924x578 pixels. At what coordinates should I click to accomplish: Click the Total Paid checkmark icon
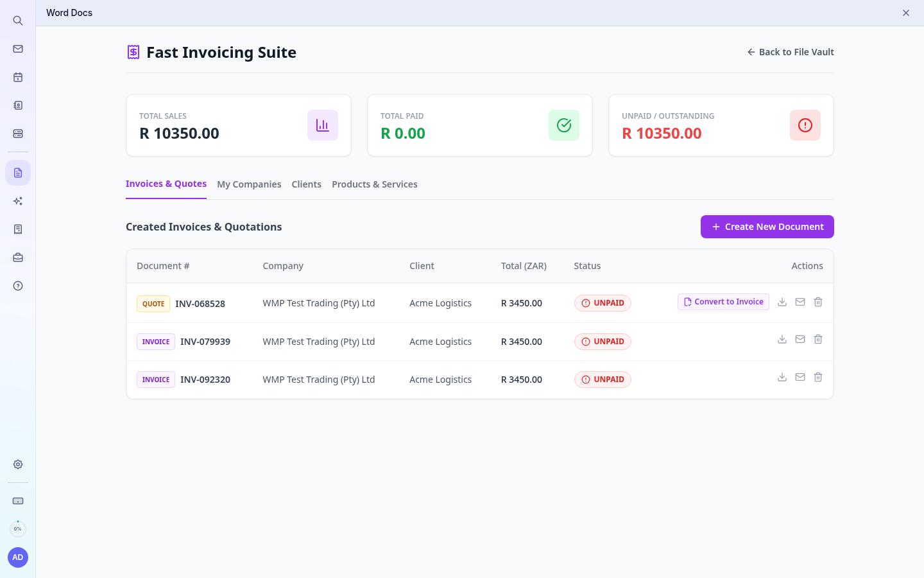pos(564,125)
